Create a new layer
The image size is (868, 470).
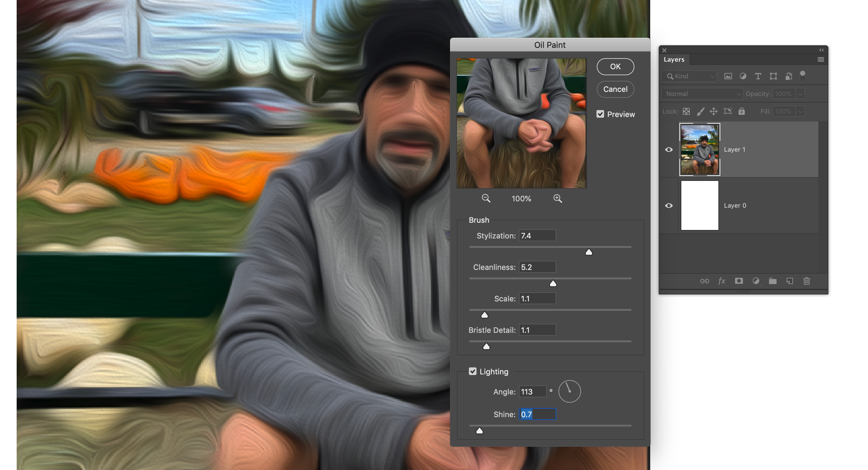click(789, 281)
